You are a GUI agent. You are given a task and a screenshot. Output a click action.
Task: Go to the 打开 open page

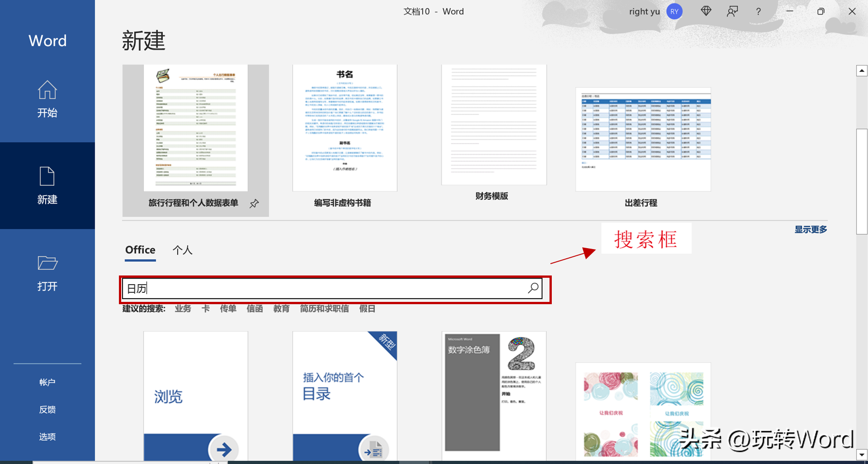click(x=47, y=272)
